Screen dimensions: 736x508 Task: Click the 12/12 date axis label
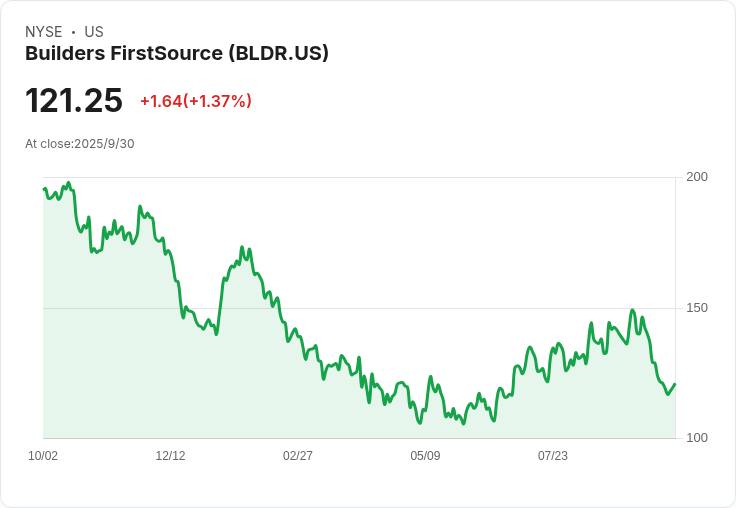coord(170,455)
